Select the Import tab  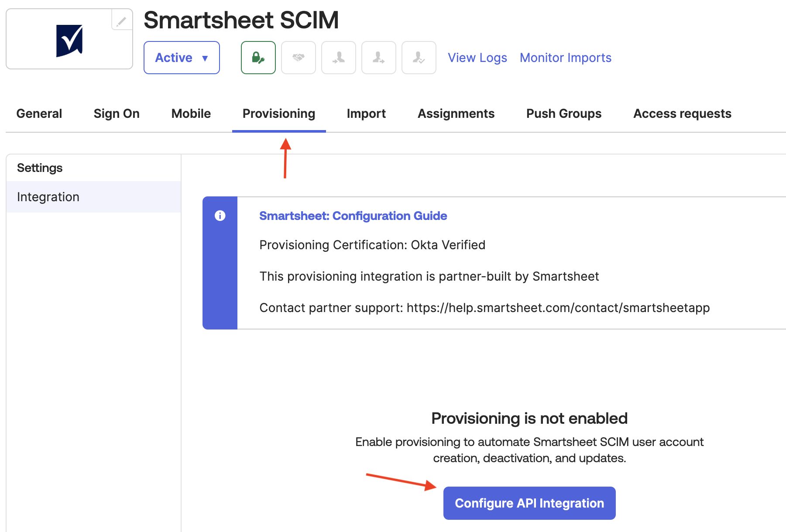tap(366, 113)
